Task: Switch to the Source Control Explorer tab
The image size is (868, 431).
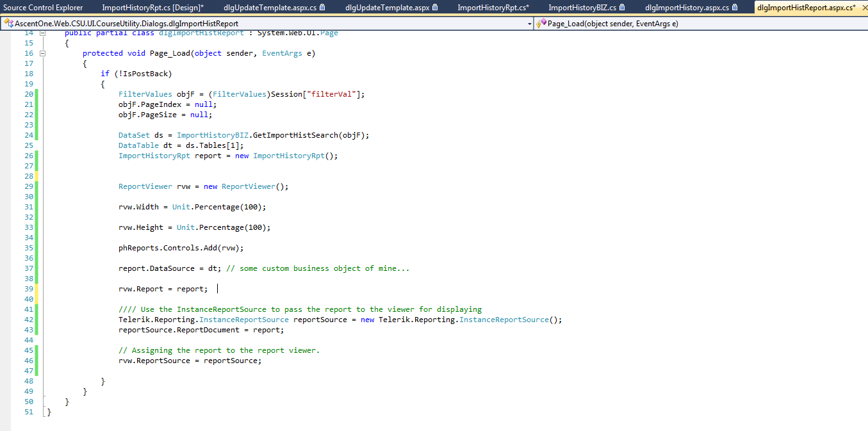Action: point(43,8)
